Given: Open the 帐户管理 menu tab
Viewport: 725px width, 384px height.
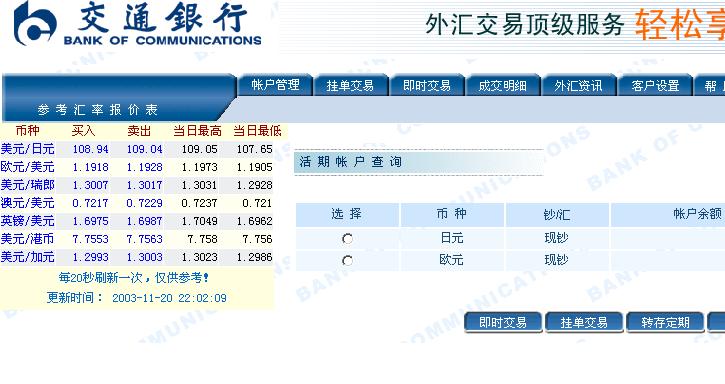Looking at the screenshot, I should coord(275,85).
